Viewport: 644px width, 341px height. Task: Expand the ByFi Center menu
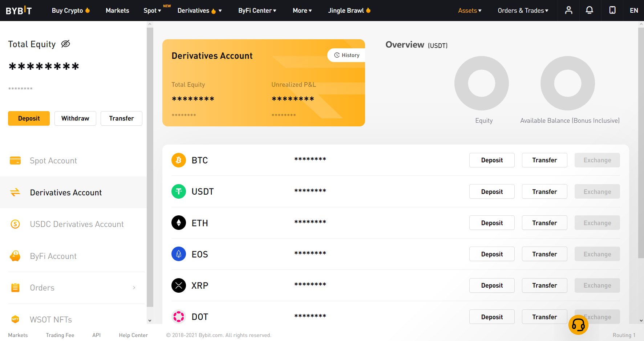(x=257, y=11)
